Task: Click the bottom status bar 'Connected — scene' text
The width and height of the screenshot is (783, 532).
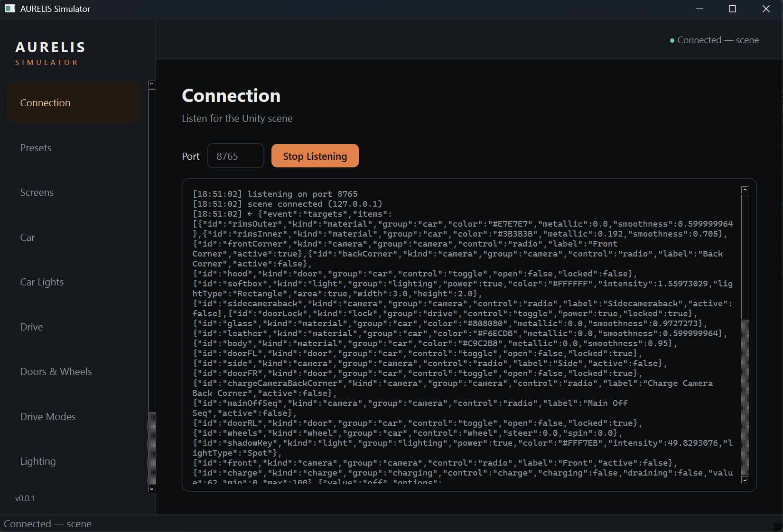Action: [x=47, y=523]
